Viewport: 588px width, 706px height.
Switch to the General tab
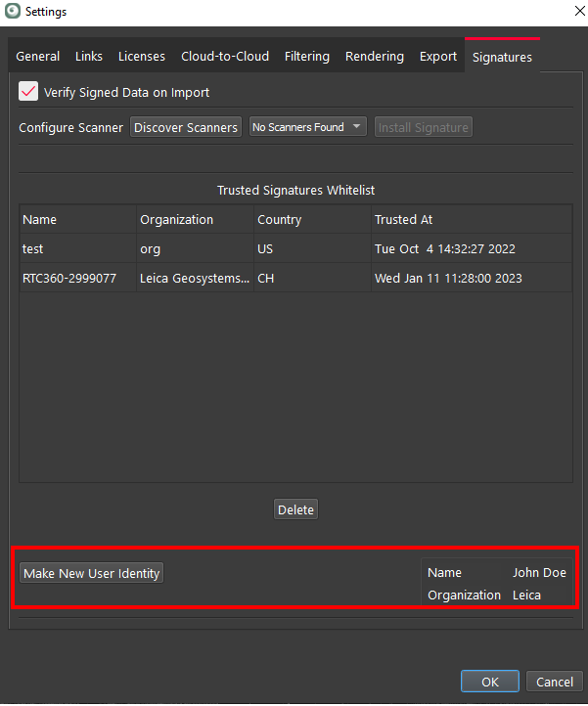38,57
